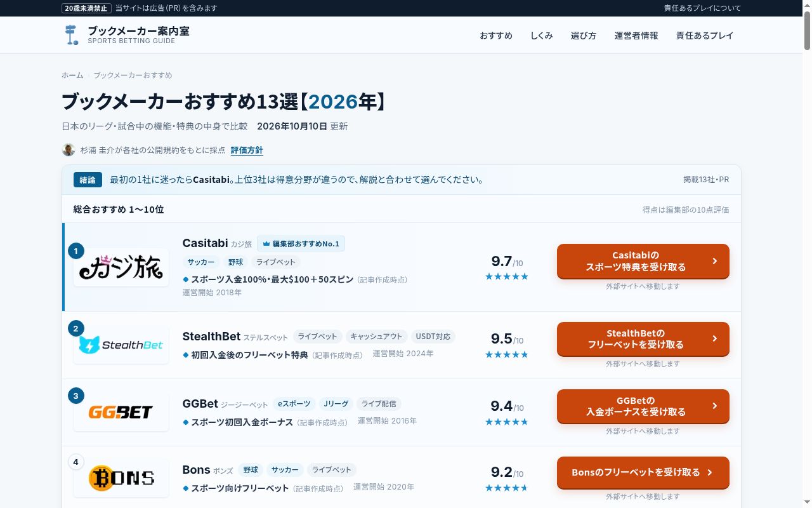Viewport: 812px width, 508px height.
Task: Click the ライブ配信 tag on GGBet
Action: pos(379,404)
